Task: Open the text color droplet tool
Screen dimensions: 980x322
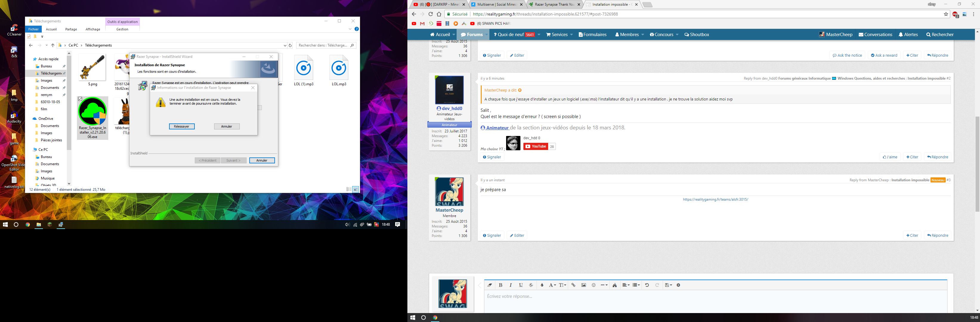Action: [542, 285]
